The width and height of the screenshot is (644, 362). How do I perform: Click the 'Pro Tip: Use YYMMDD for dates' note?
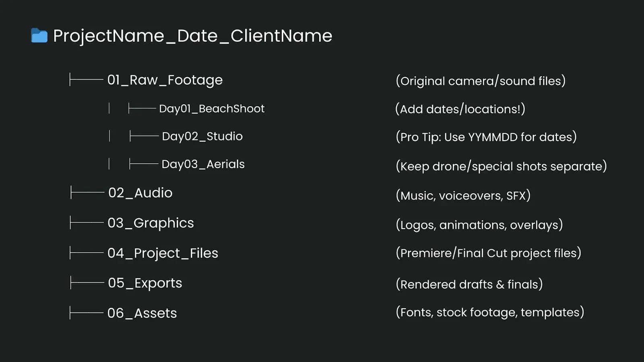[486, 137]
